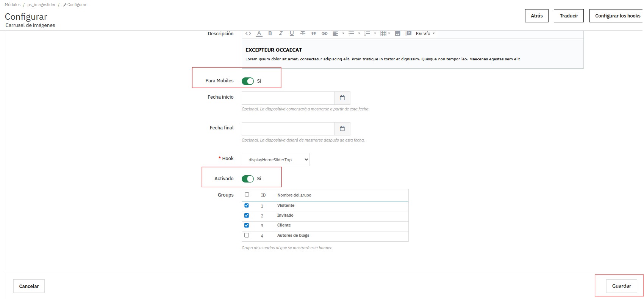The width and height of the screenshot is (644, 299).
Task: Click the Fecha final date input field
Action: [x=288, y=129]
